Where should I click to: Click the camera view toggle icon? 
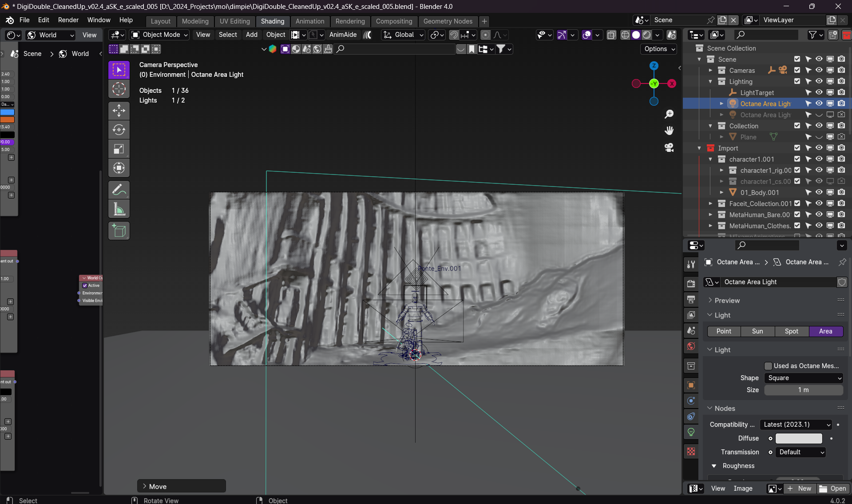(x=669, y=147)
